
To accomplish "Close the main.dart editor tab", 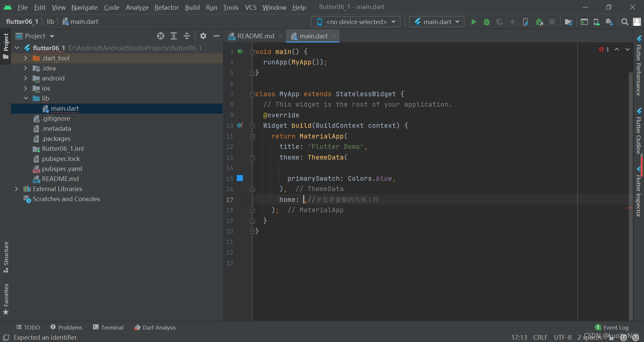I will click(334, 36).
